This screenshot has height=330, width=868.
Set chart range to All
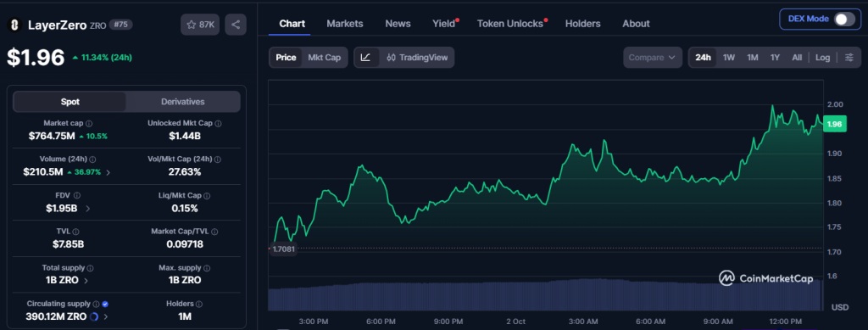pos(797,58)
